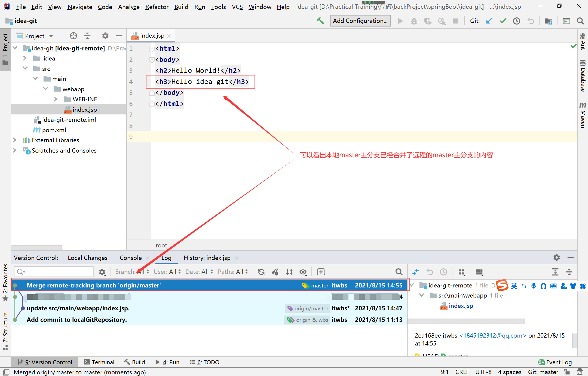
Task: Open the Analyze menu
Action: coord(129,7)
